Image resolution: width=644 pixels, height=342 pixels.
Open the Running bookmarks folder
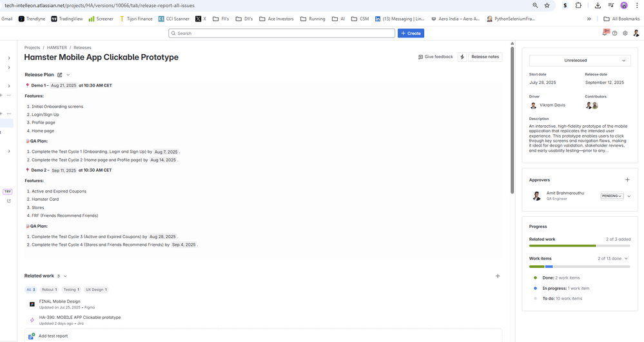point(313,19)
